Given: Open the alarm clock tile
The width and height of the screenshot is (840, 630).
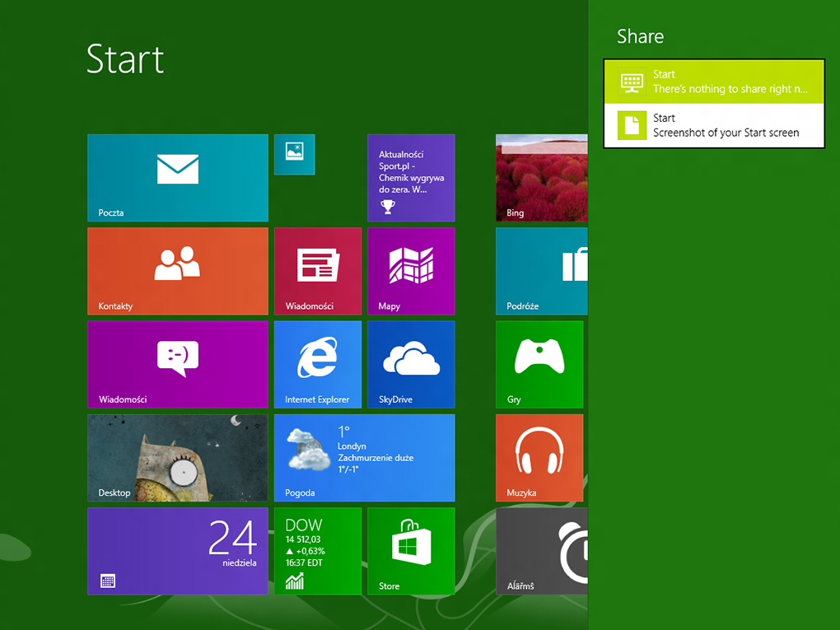Looking at the screenshot, I should click(x=541, y=551).
